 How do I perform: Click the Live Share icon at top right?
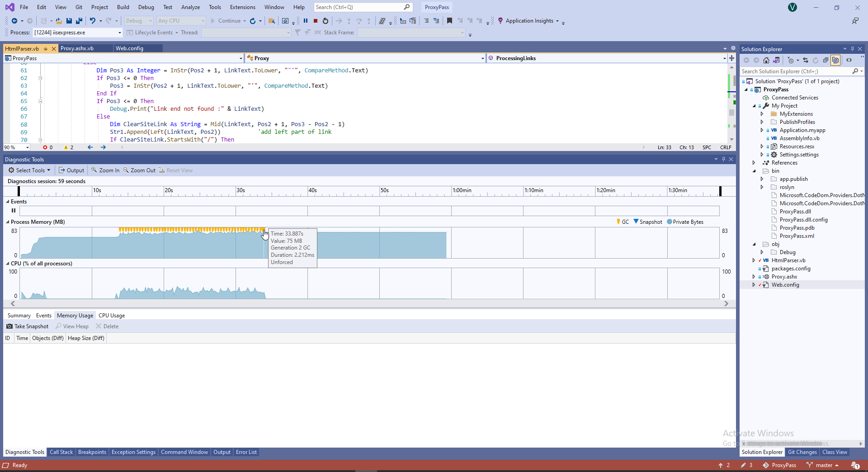click(x=855, y=21)
